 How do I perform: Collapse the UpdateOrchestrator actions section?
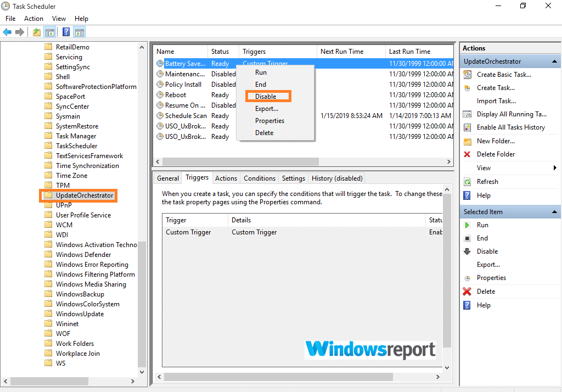(554, 61)
